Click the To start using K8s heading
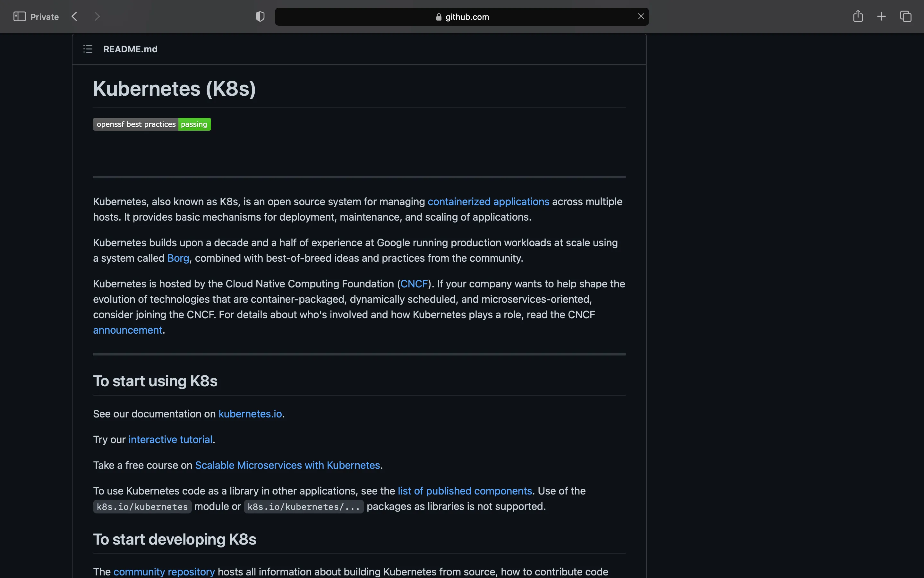924x578 pixels. pyautogui.click(x=155, y=381)
